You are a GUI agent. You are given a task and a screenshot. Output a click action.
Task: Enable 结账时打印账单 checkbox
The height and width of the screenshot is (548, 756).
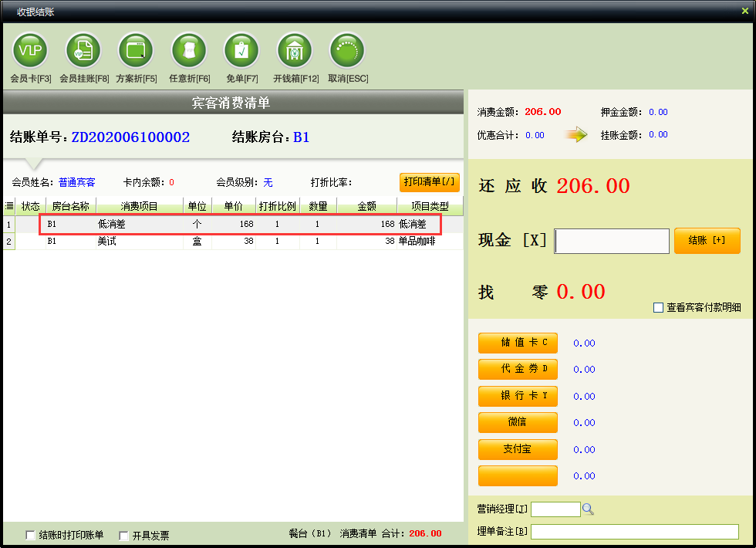[31, 535]
